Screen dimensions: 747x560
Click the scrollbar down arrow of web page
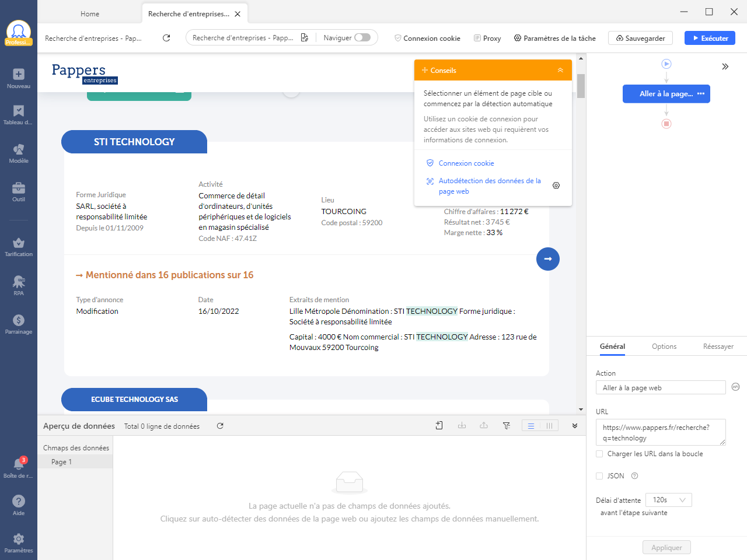coord(581,409)
